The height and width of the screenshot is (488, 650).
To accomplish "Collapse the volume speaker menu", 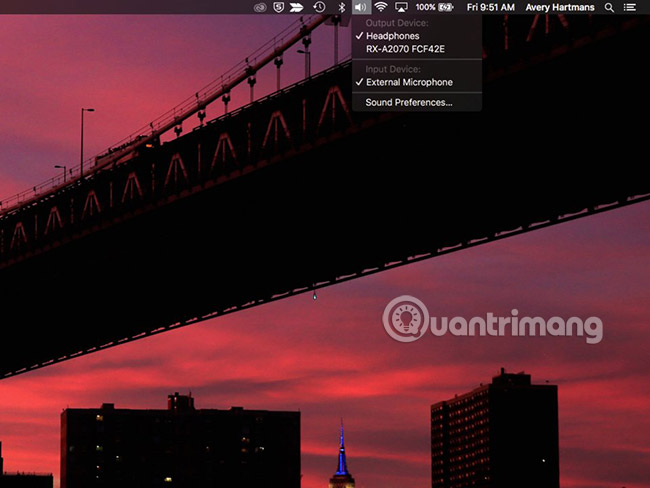I will 360,7.
